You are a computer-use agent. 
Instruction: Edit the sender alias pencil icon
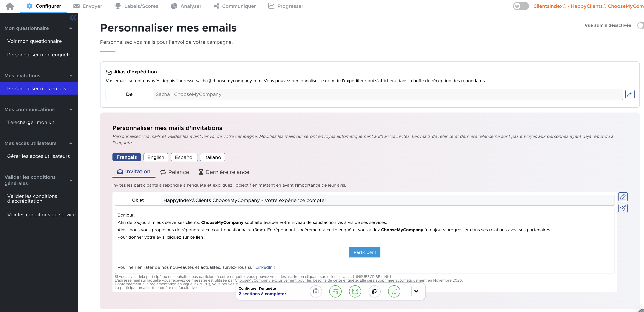click(630, 94)
